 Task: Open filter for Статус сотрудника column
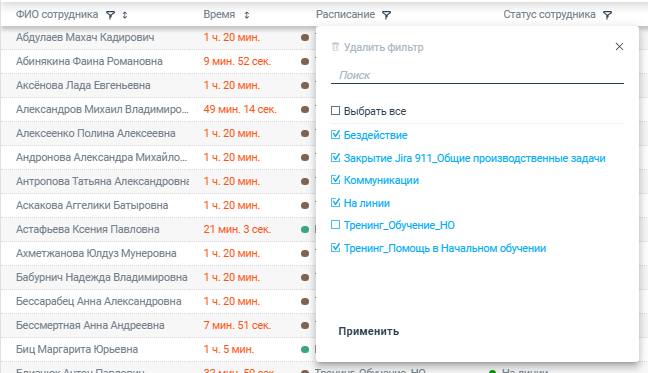607,15
